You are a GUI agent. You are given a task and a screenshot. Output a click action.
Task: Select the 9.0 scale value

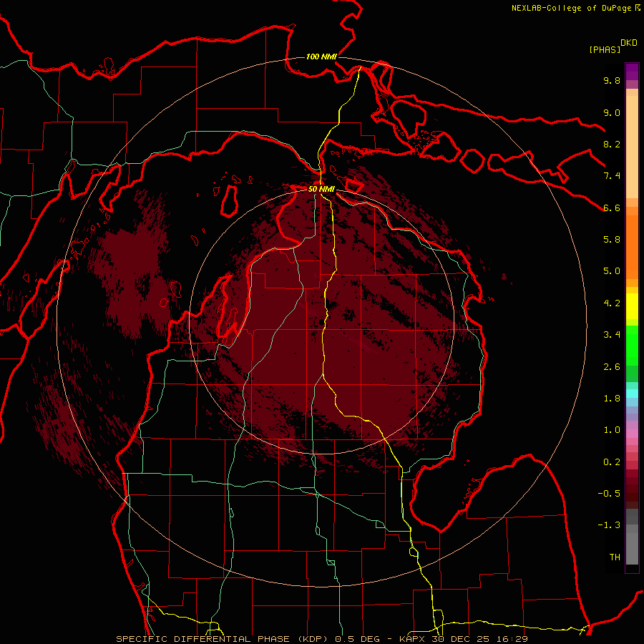click(x=612, y=112)
